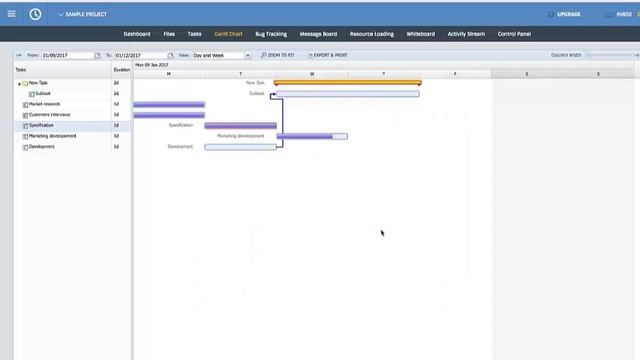Viewport: 640px width, 360px height.
Task: Click the Specification task icon
Action: (x=25, y=126)
